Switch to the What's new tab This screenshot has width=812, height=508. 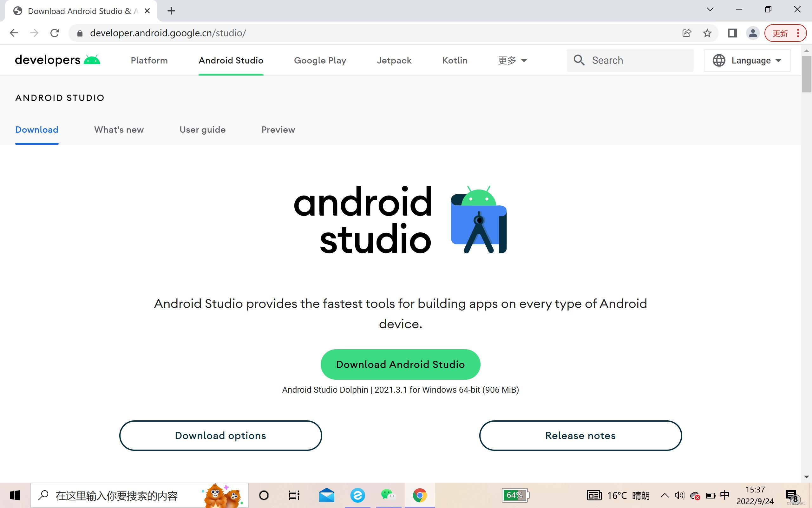119,130
